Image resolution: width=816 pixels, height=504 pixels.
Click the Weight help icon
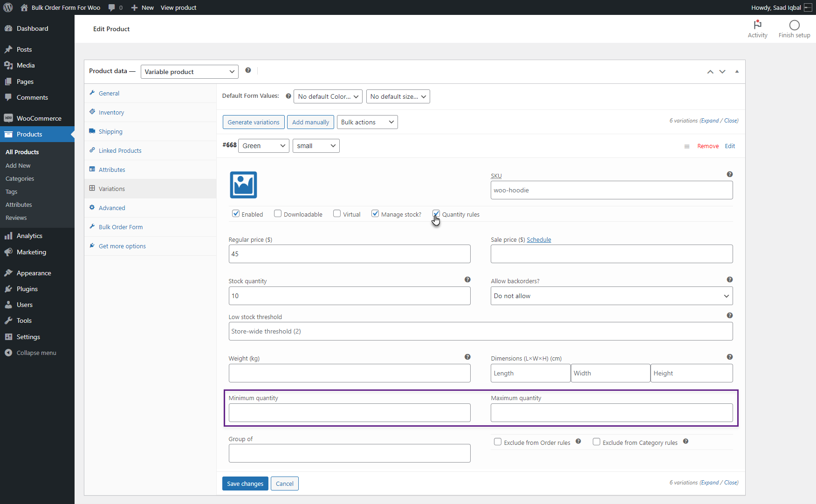(467, 357)
